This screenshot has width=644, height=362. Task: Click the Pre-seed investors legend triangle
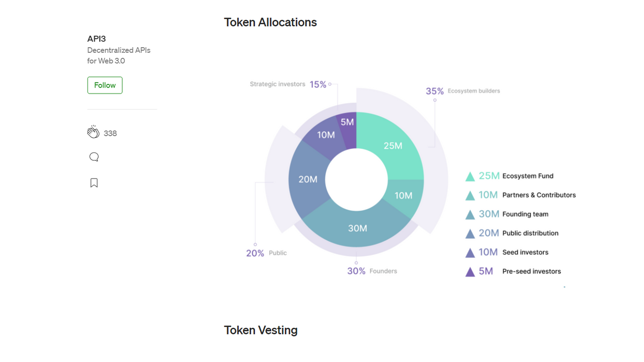[470, 272]
